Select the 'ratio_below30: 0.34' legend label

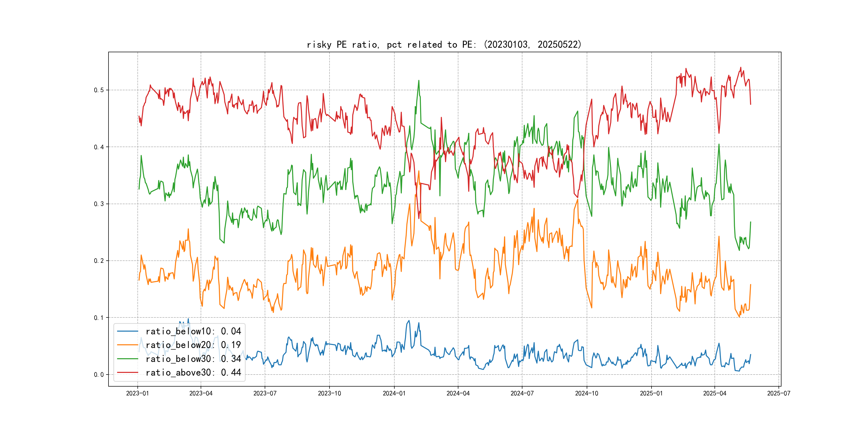193,359
